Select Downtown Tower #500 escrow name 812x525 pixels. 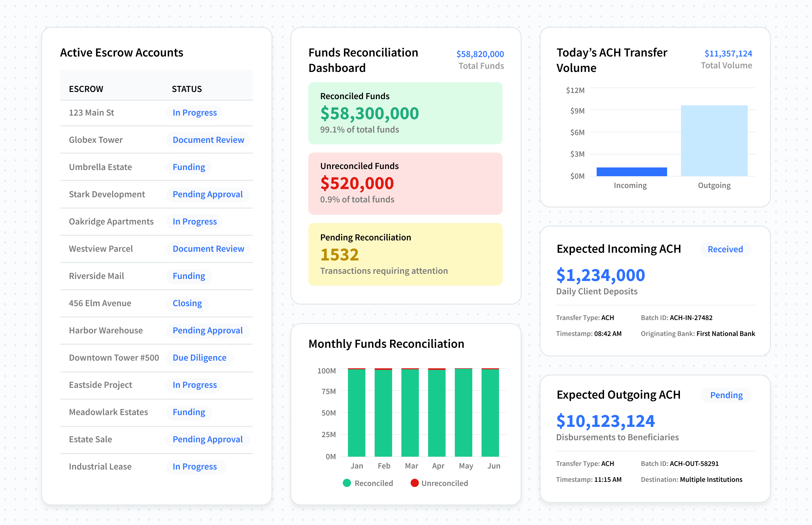pyautogui.click(x=114, y=358)
